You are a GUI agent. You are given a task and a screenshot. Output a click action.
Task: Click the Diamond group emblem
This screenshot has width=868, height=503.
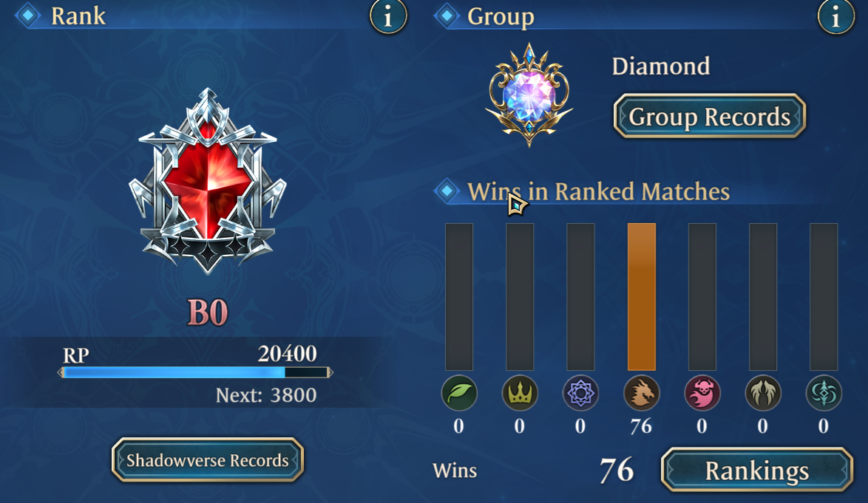[x=529, y=95]
